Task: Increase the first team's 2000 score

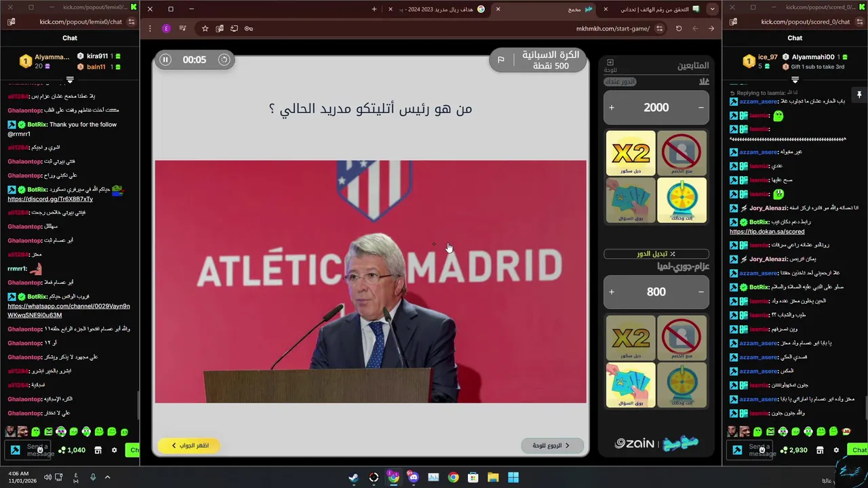Action: [612, 108]
